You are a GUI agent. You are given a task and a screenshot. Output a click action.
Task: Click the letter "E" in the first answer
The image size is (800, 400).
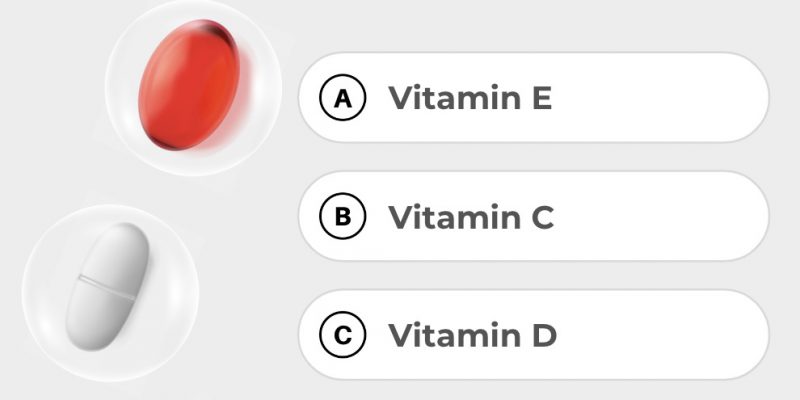[x=540, y=98]
